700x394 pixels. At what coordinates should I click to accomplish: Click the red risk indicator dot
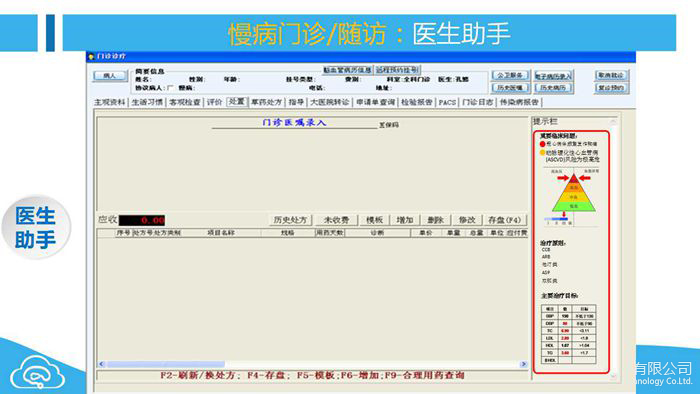pyautogui.click(x=542, y=144)
